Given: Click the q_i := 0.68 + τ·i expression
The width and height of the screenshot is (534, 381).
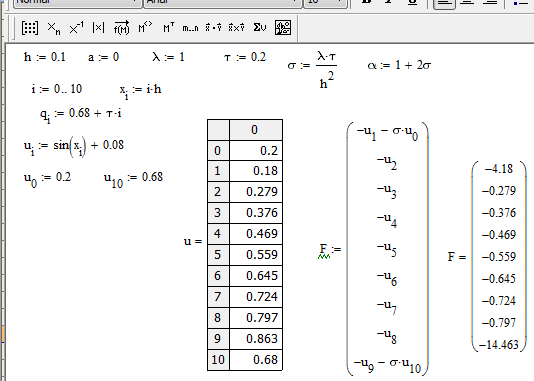Looking at the screenshot, I should pyautogui.click(x=81, y=114).
